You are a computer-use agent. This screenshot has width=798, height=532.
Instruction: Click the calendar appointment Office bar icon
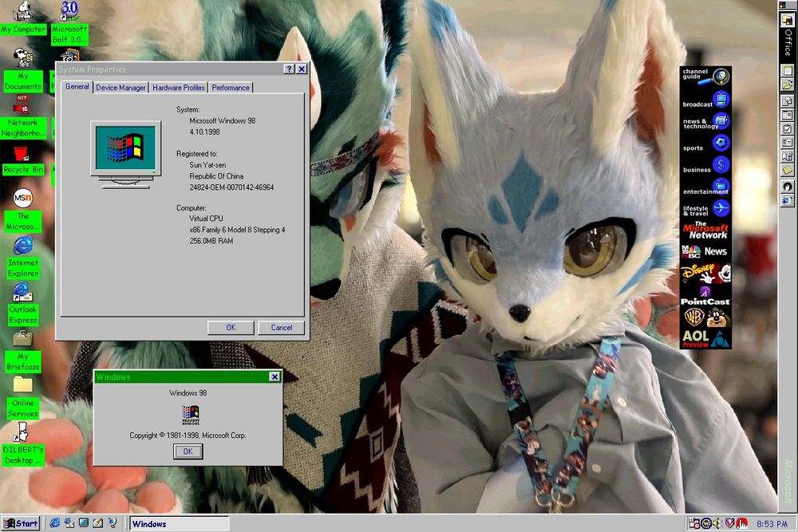pos(788,115)
